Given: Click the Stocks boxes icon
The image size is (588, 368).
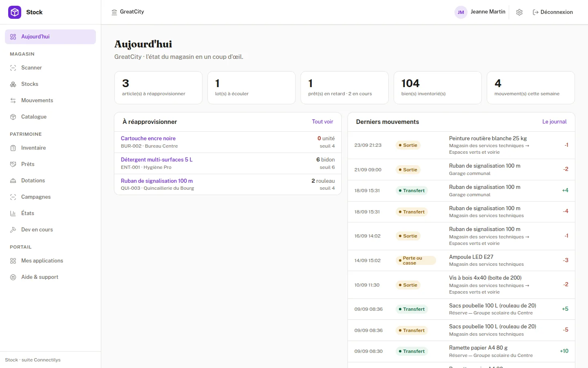Looking at the screenshot, I should coord(13,84).
